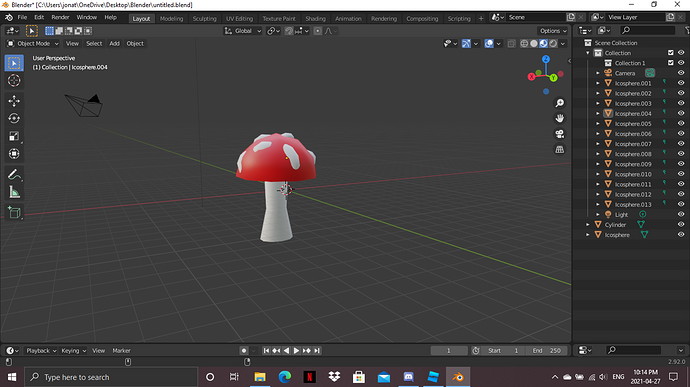Expand the Icosphere.004 outliner item
This screenshot has height=387, width=690.
598,114
